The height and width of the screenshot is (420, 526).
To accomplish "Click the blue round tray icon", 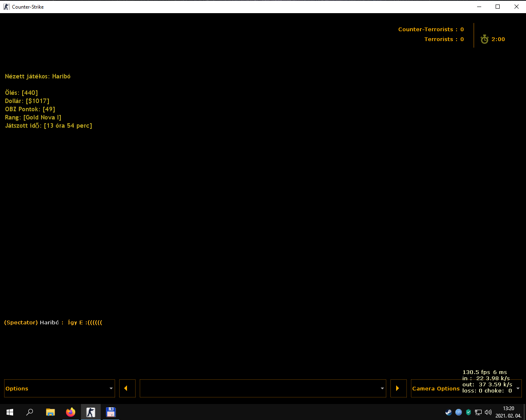I will [x=459, y=412].
